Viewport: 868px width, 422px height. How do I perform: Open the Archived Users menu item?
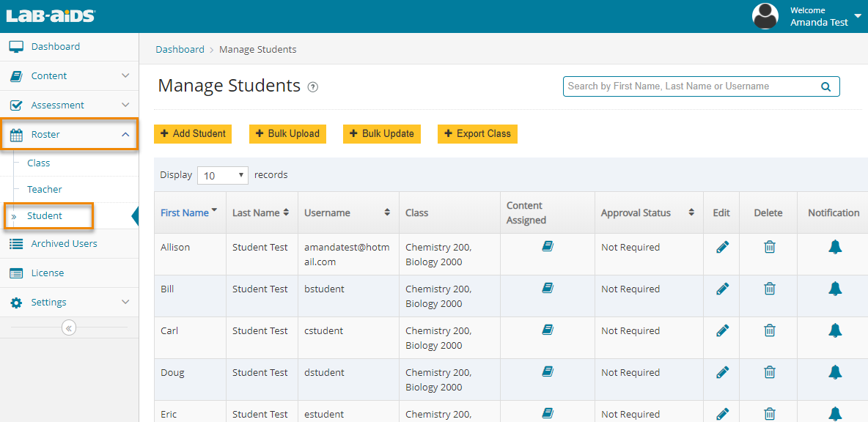tap(64, 244)
